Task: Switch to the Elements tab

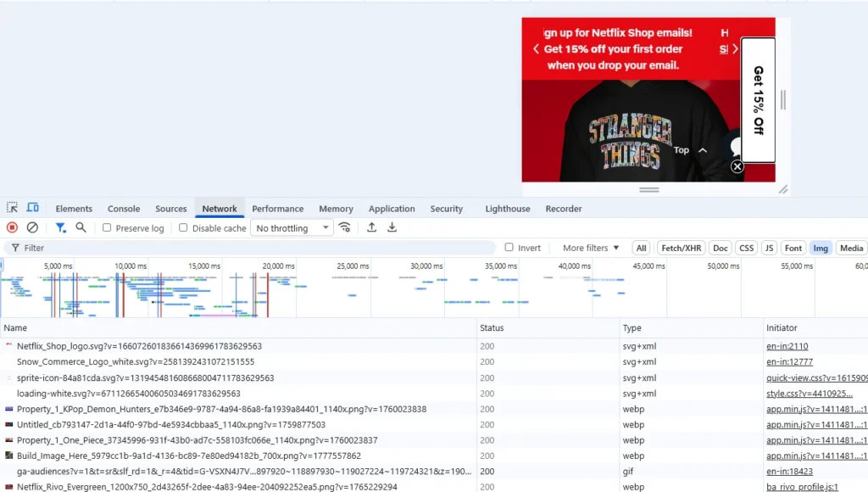Action: point(74,209)
